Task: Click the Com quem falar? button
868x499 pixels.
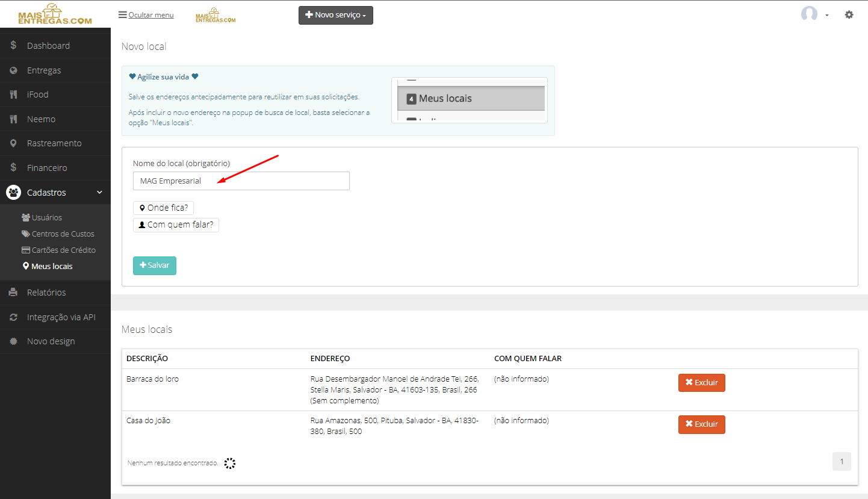Action: (x=176, y=225)
